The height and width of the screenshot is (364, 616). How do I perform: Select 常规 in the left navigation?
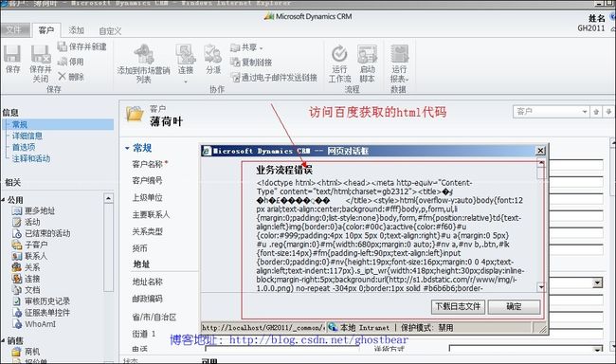click(x=20, y=124)
